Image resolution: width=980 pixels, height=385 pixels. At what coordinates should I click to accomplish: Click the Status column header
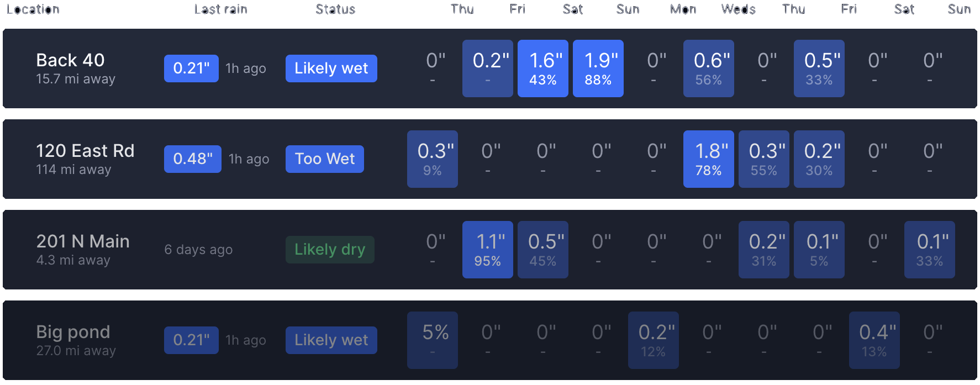[x=335, y=9]
